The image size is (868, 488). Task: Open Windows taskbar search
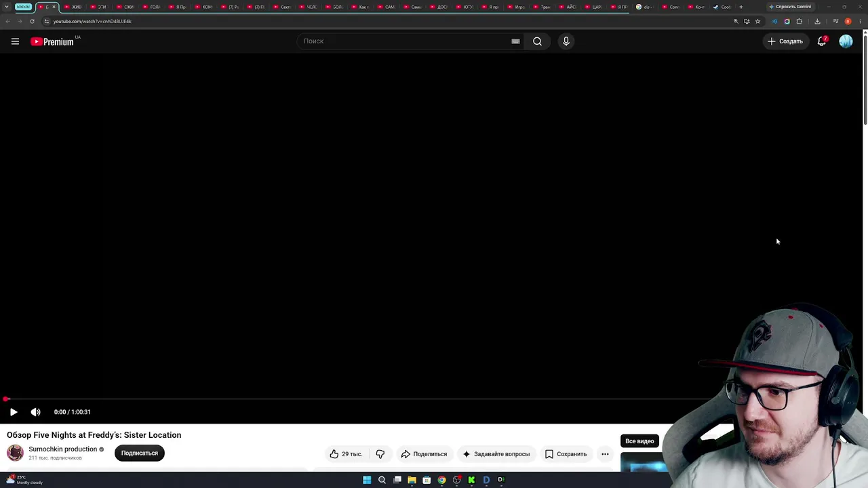point(382,480)
